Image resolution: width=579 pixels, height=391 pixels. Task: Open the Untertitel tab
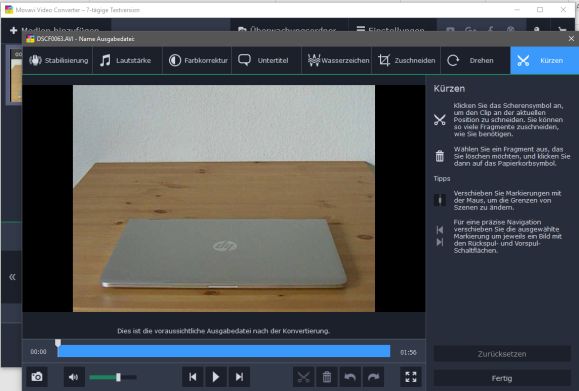(266, 60)
